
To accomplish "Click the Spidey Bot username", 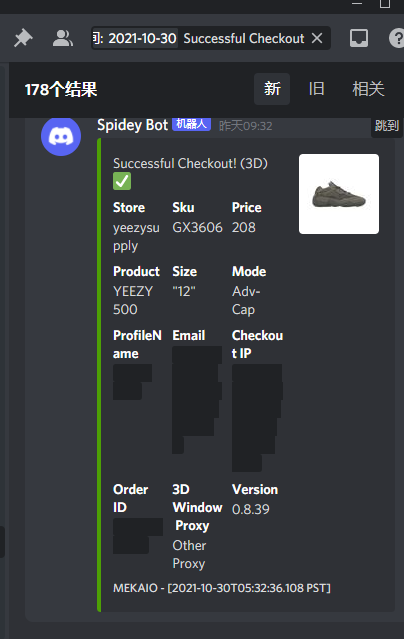I will [x=132, y=125].
